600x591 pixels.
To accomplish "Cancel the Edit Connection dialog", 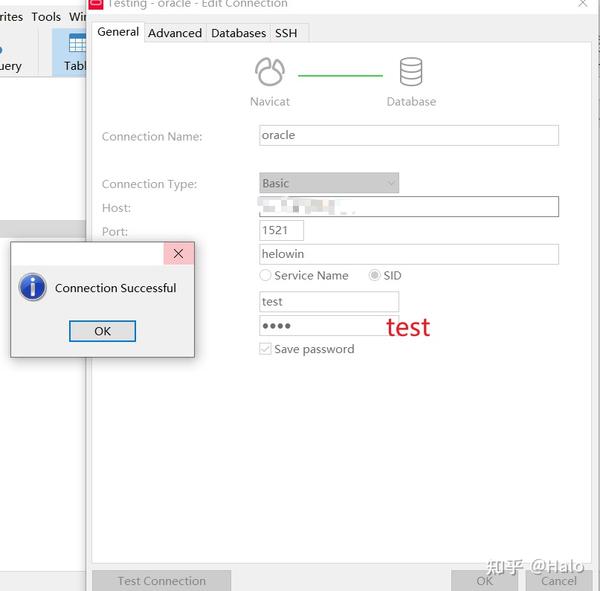I will [559, 581].
